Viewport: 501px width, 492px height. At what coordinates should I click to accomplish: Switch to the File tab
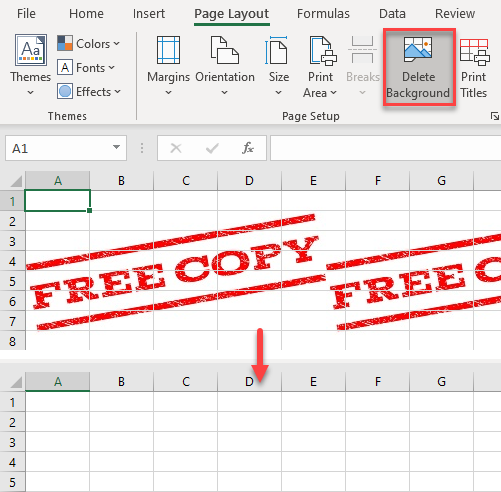click(x=26, y=14)
